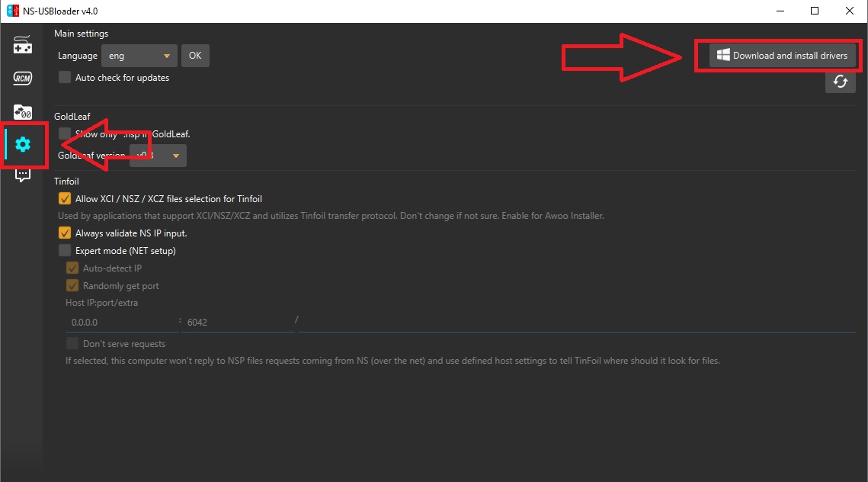Click the Host IP field showing 0.0.0.0
This screenshot has width=868, height=482.
[x=122, y=322]
